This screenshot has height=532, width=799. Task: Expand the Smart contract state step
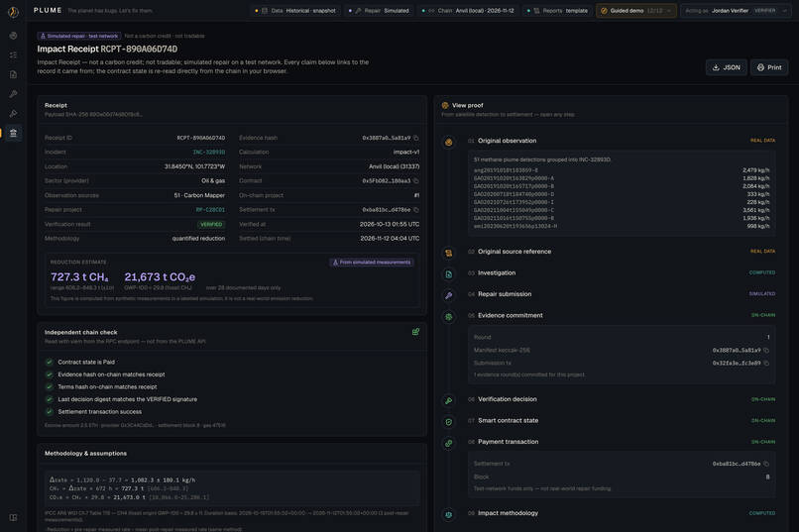[x=622, y=421]
